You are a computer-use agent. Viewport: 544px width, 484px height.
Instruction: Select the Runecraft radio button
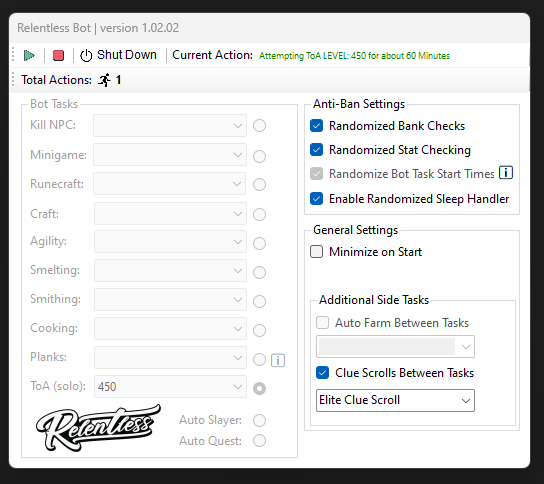pyautogui.click(x=260, y=185)
